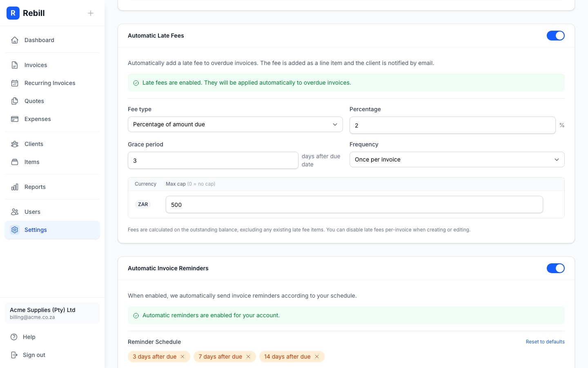588x368 pixels.
Task: Remove the 7 days after due reminder
Action: pos(248,357)
